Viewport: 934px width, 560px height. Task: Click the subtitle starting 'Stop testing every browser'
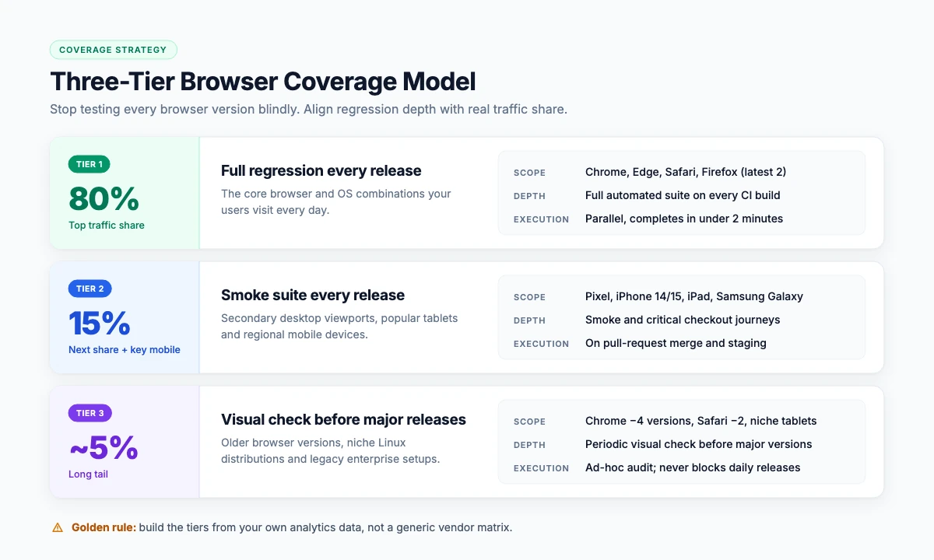(x=308, y=109)
